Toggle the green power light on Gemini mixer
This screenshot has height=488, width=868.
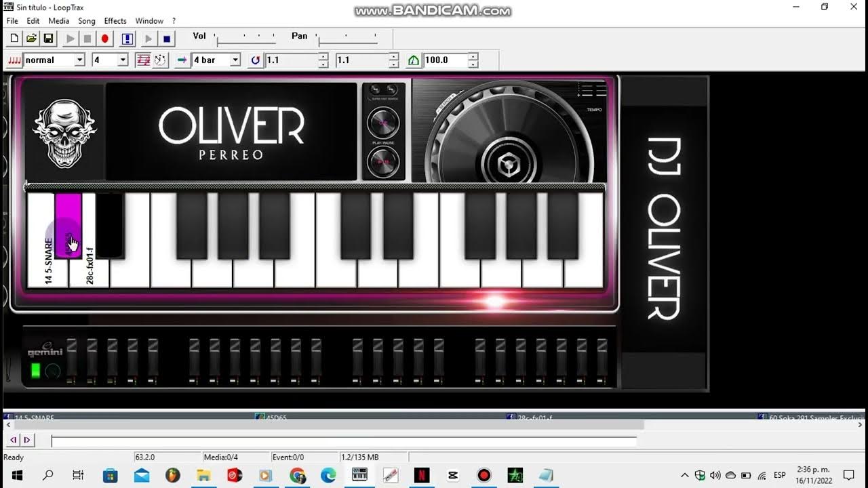36,371
